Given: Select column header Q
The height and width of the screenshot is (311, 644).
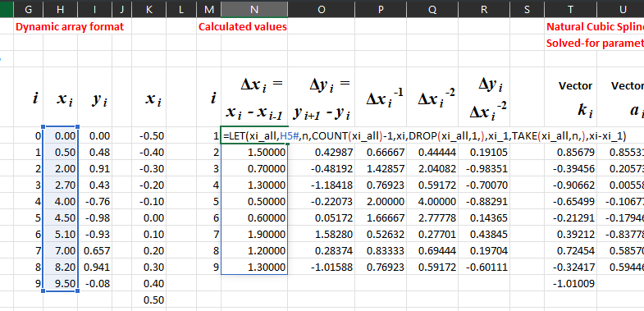Looking at the screenshot, I should pyautogui.click(x=432, y=10).
